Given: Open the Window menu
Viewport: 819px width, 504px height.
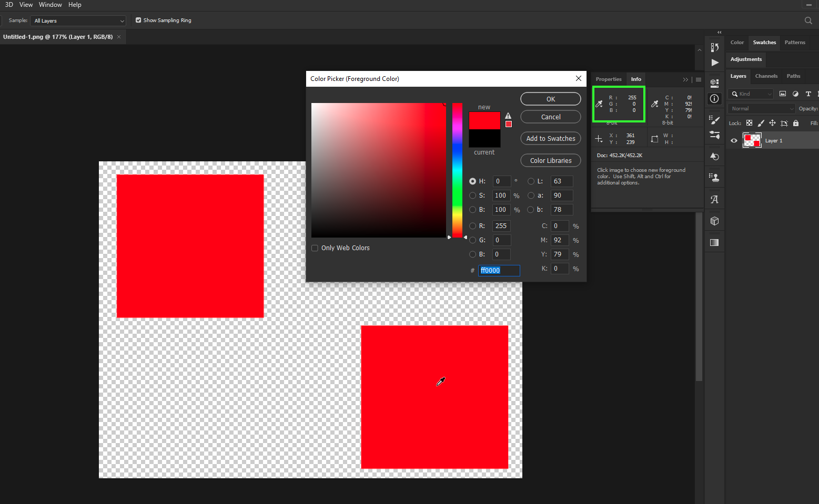Looking at the screenshot, I should 50,5.
